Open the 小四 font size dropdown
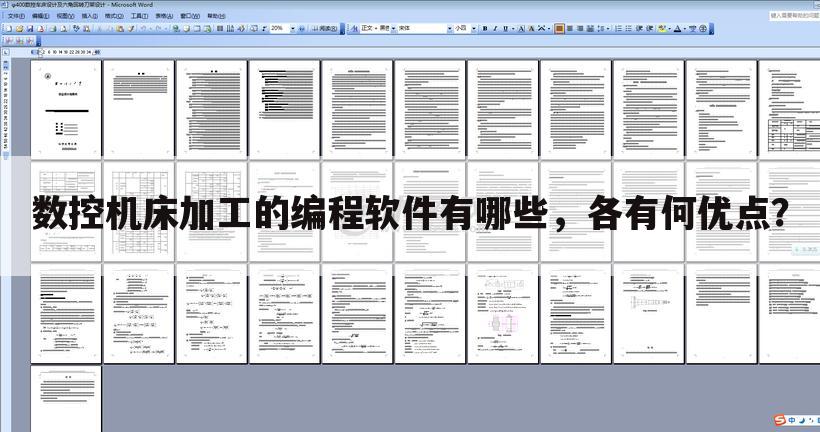This screenshot has height=432, width=820. pyautogui.click(x=474, y=28)
